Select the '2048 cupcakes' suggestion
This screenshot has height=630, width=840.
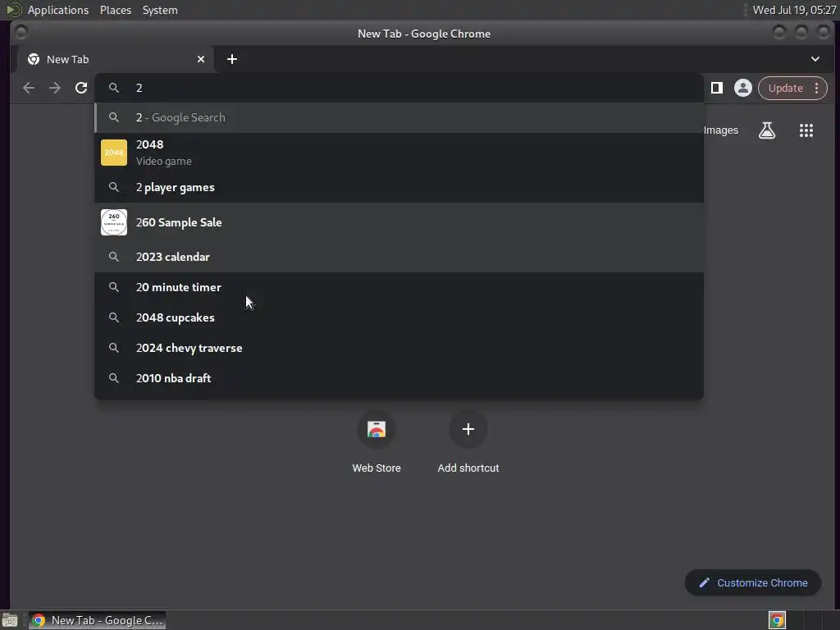pos(399,317)
